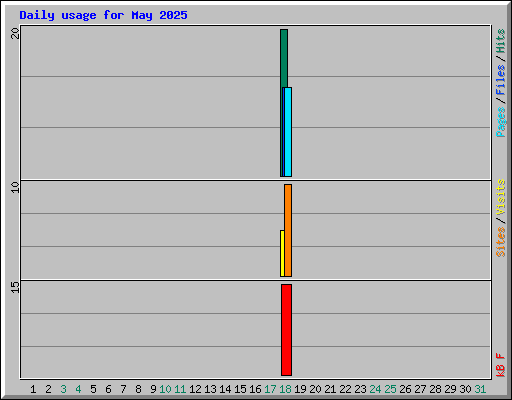Click day 1 on the x-axis
Viewport: 512px width, 400px height.
click(x=33, y=389)
